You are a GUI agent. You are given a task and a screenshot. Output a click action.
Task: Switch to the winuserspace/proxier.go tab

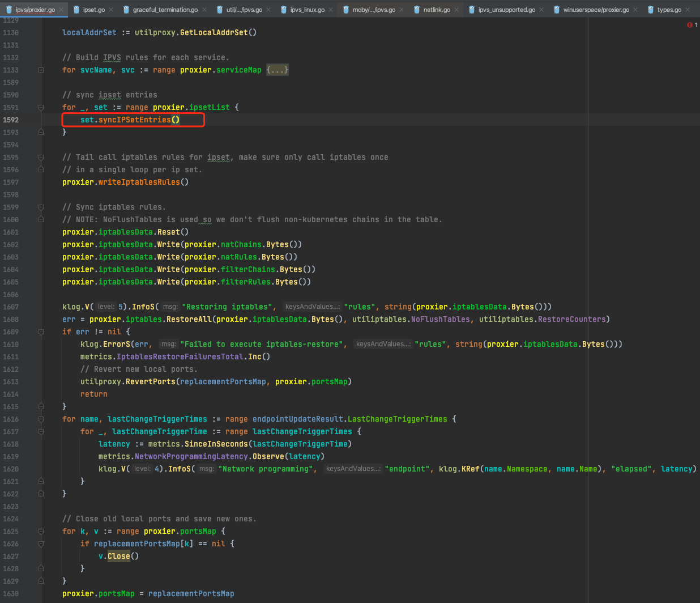[x=596, y=10]
